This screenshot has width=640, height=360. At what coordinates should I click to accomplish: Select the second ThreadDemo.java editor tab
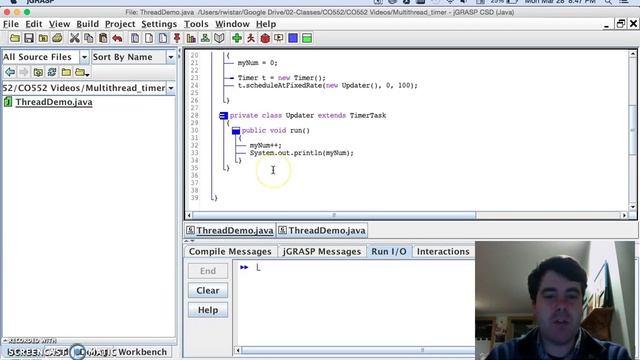coord(322,231)
